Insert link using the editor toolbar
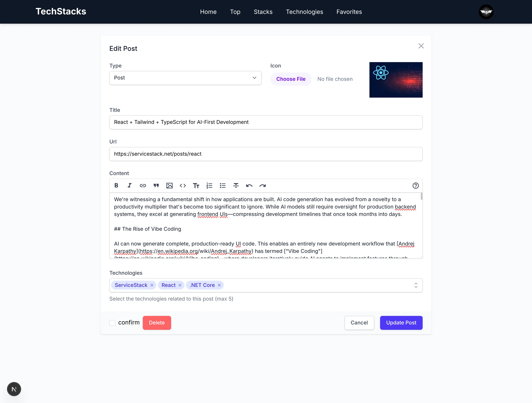The height and width of the screenshot is (403, 532). [x=143, y=185]
